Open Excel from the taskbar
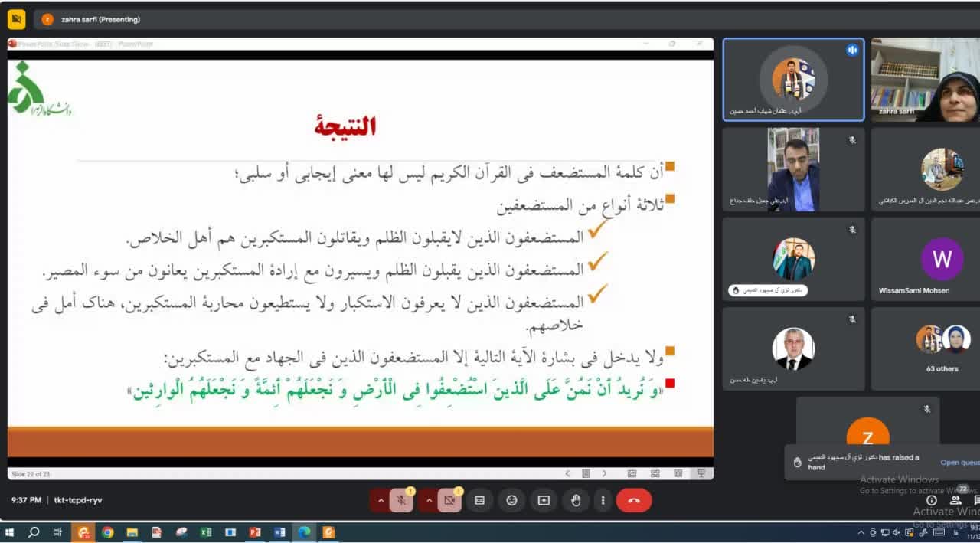 (x=205, y=532)
